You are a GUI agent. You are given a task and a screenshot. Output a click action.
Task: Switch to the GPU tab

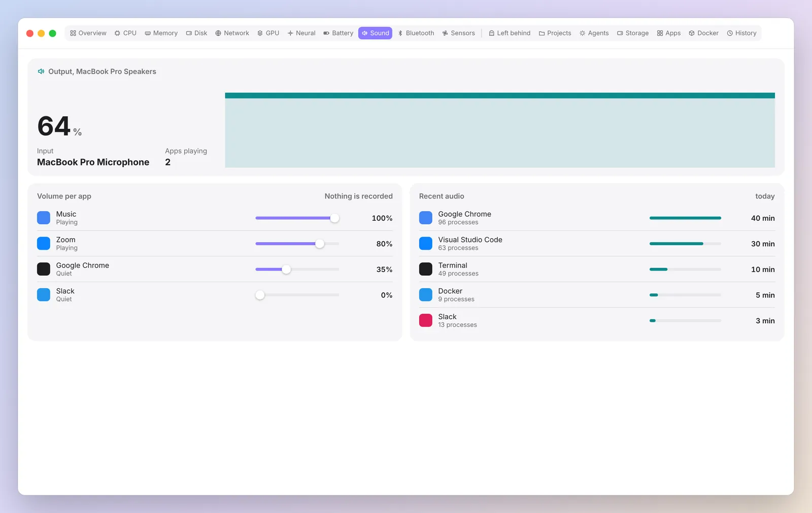pos(268,33)
